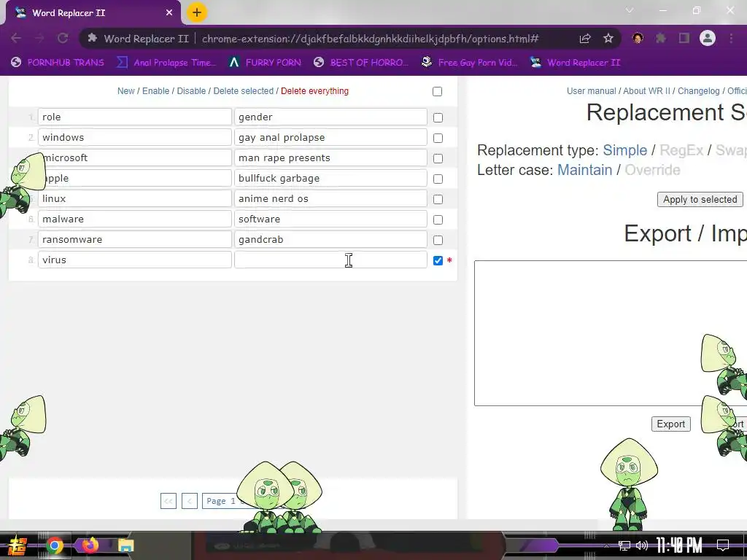
Task: Click the Apply to selected button
Action: click(x=700, y=200)
